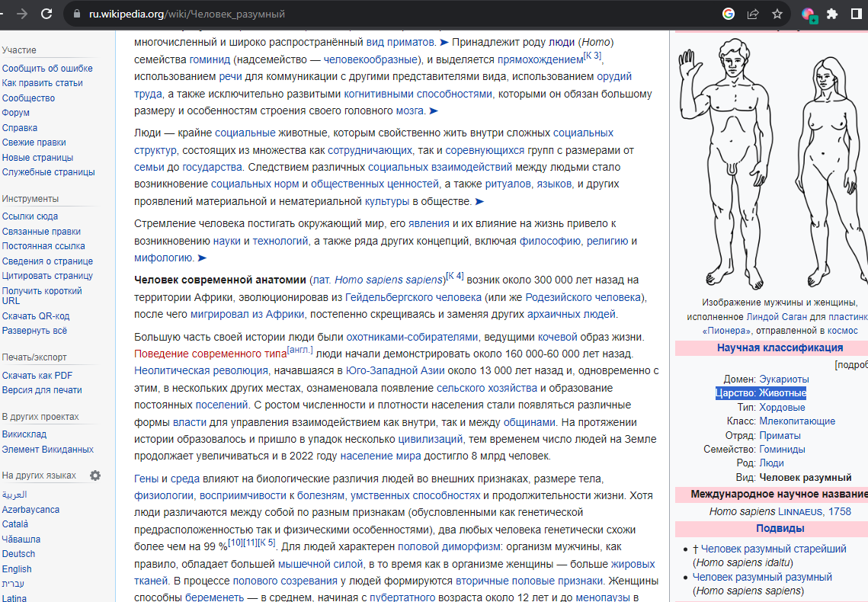Open "Человек разумный старейший" subspecies link
Viewport: 868px width, 602px height.
(x=774, y=549)
